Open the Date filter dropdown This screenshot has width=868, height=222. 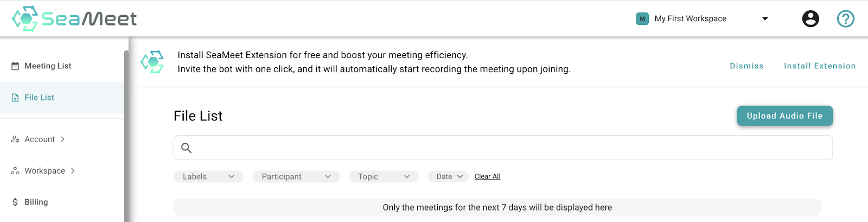[449, 176]
